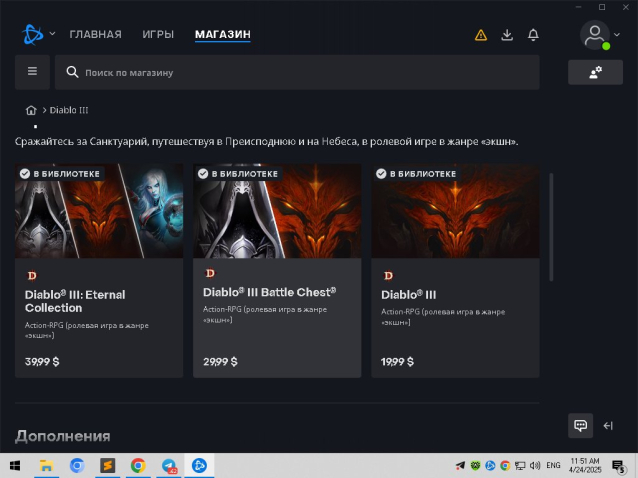The height and width of the screenshot is (478, 638).
Task: Collapse the social panel arrow
Action: [x=608, y=426]
